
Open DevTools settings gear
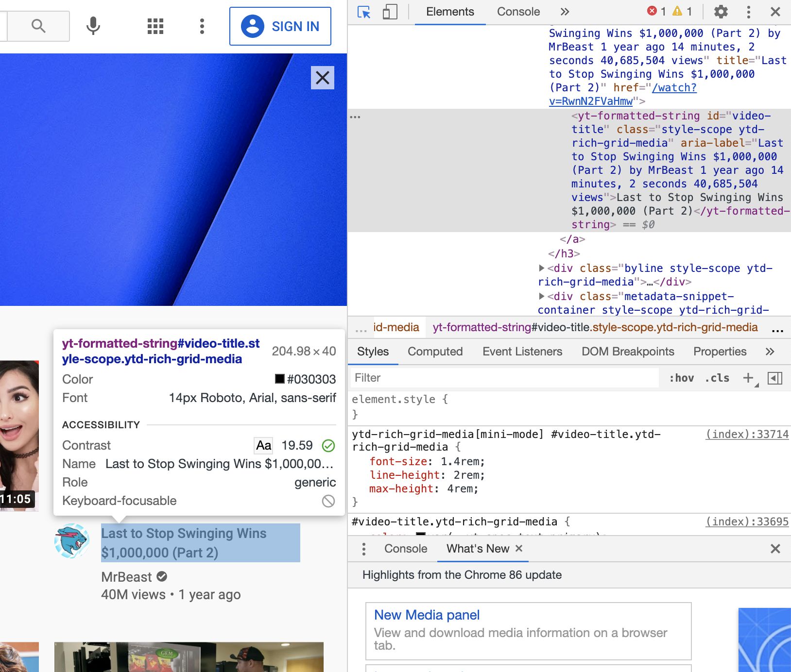click(721, 12)
